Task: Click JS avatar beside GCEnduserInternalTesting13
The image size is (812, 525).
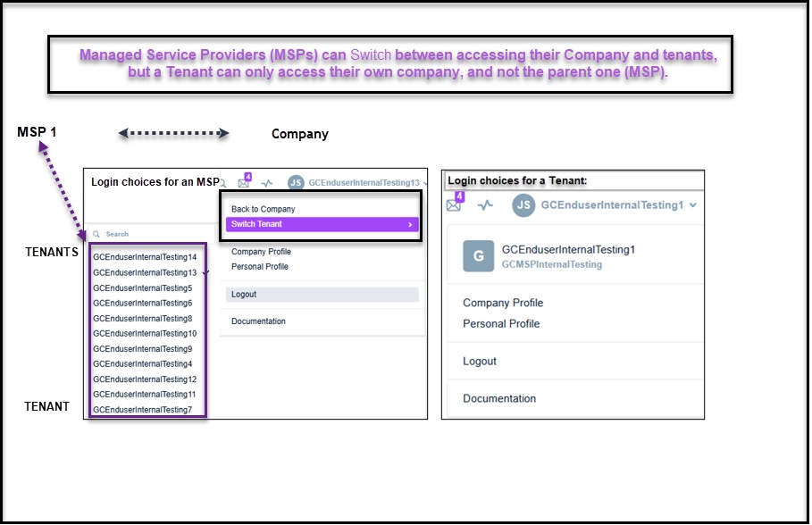Action: (x=296, y=182)
